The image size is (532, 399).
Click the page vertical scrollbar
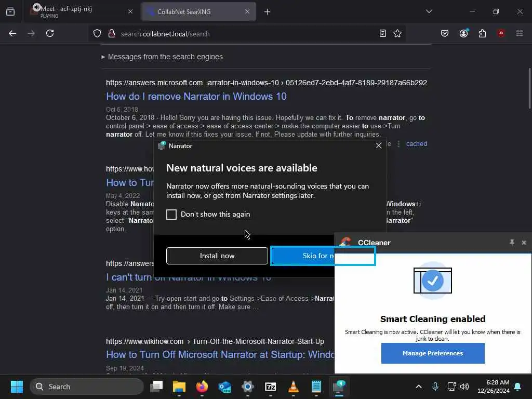coord(529,88)
